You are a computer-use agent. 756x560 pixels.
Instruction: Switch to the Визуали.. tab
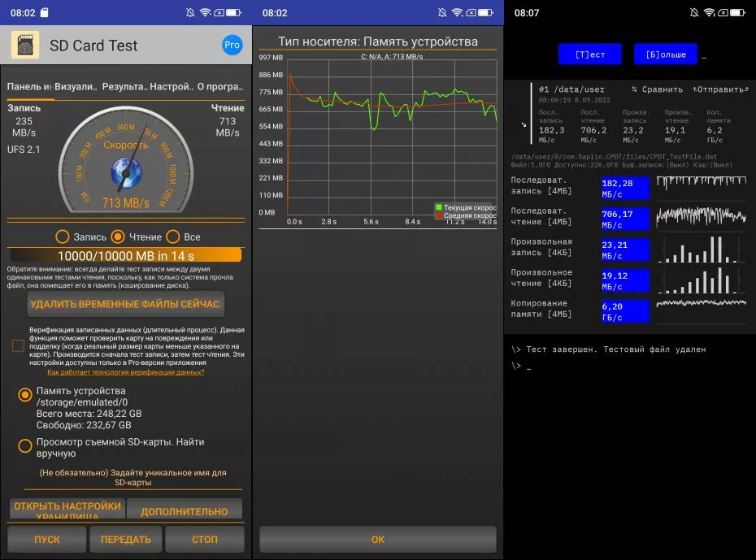[x=76, y=86]
